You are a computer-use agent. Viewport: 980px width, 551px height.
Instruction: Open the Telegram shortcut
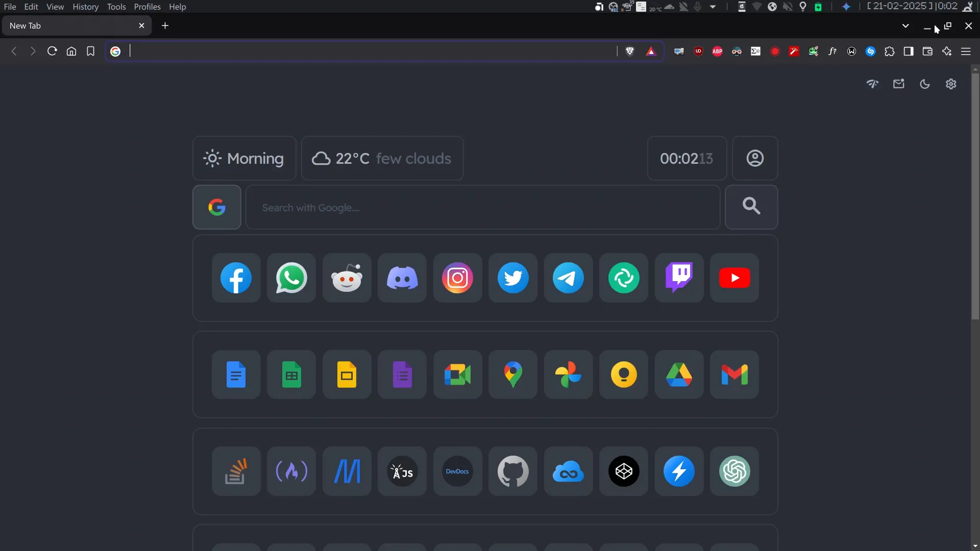tap(569, 278)
